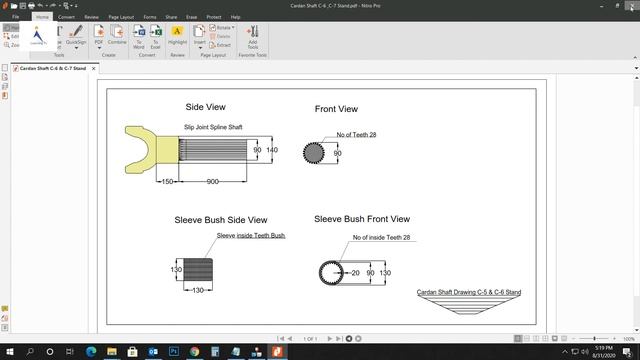Go to last page
The image size is (640, 360).
(x=339, y=339)
